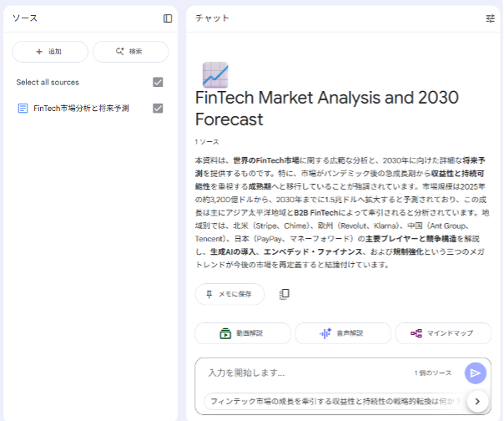Click the 追加 add source button

point(48,52)
